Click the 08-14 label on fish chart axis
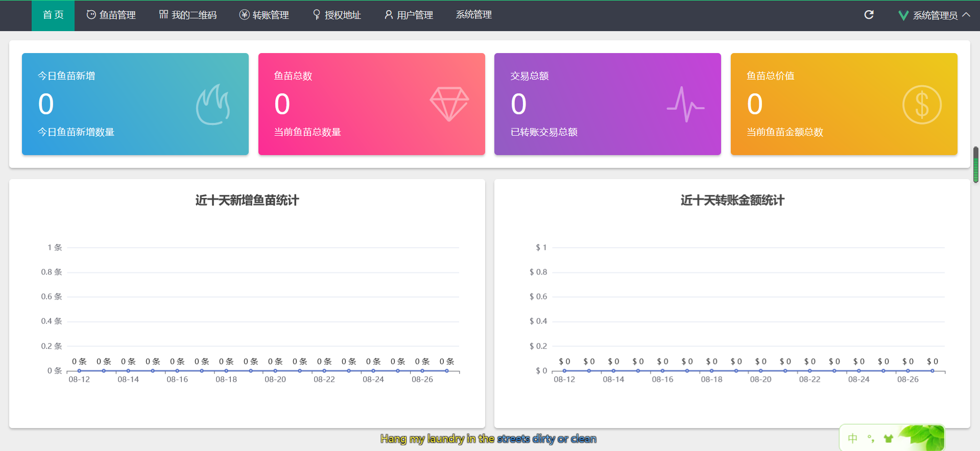Image resolution: width=980 pixels, height=451 pixels. coord(128,380)
